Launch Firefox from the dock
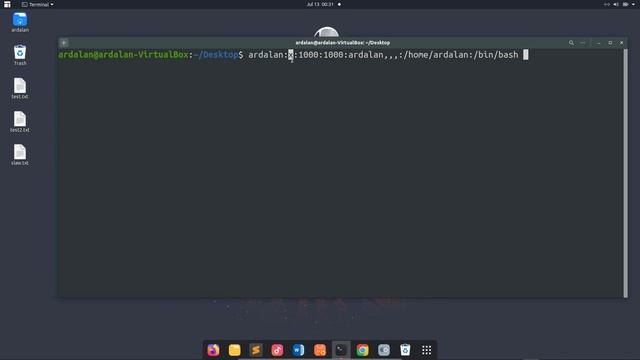This screenshot has height=360, width=640. [213, 350]
